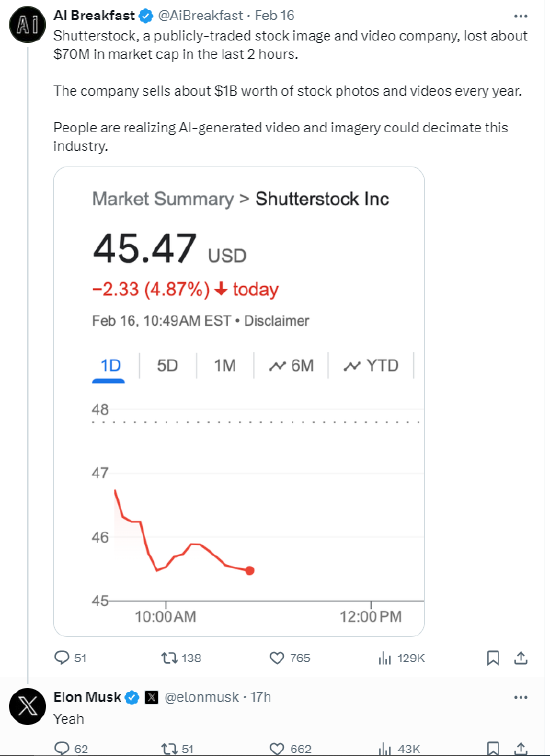Click the red current-price chart marker
The width and height of the screenshot is (550, 756).
point(250,571)
